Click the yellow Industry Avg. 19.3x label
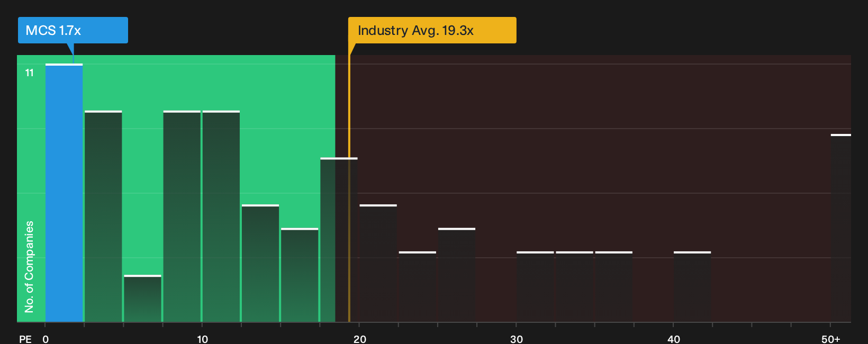Screen dimensions: 868x344 tap(432, 30)
